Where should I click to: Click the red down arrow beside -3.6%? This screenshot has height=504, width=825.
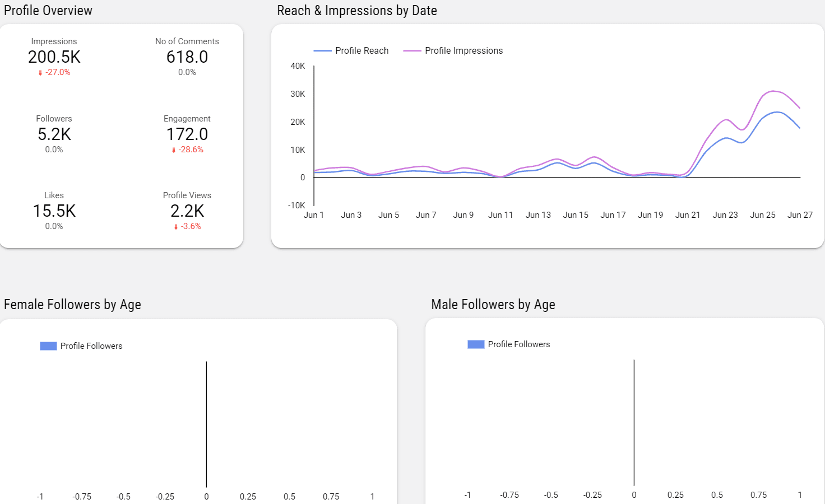tap(176, 227)
